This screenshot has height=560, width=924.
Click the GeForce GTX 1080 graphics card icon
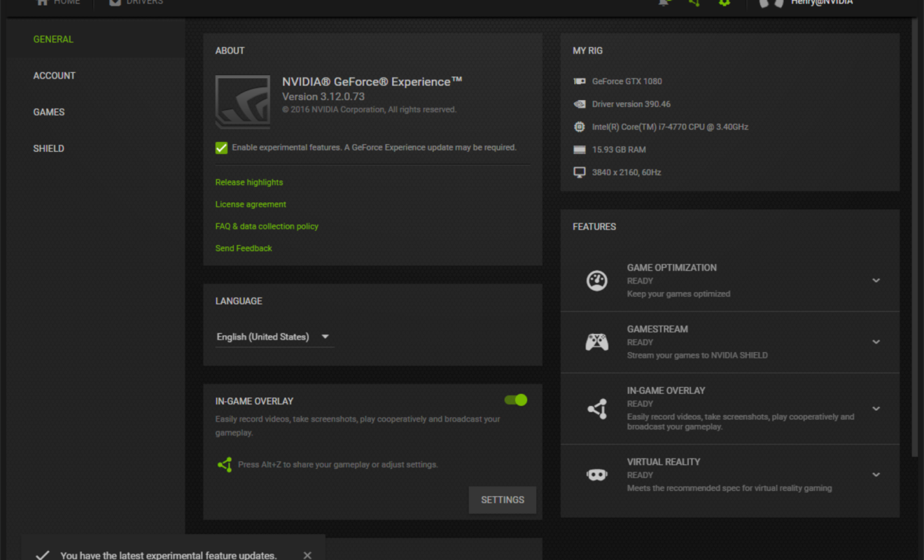[x=580, y=81]
